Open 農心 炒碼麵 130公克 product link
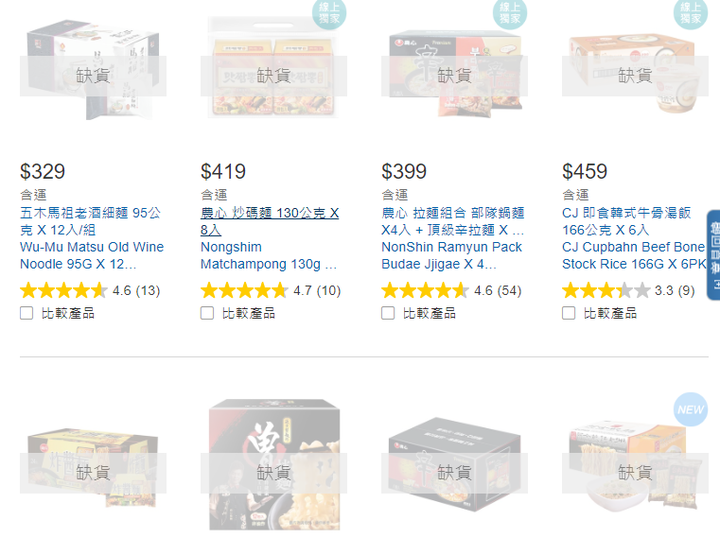720x555 pixels. 270,221
